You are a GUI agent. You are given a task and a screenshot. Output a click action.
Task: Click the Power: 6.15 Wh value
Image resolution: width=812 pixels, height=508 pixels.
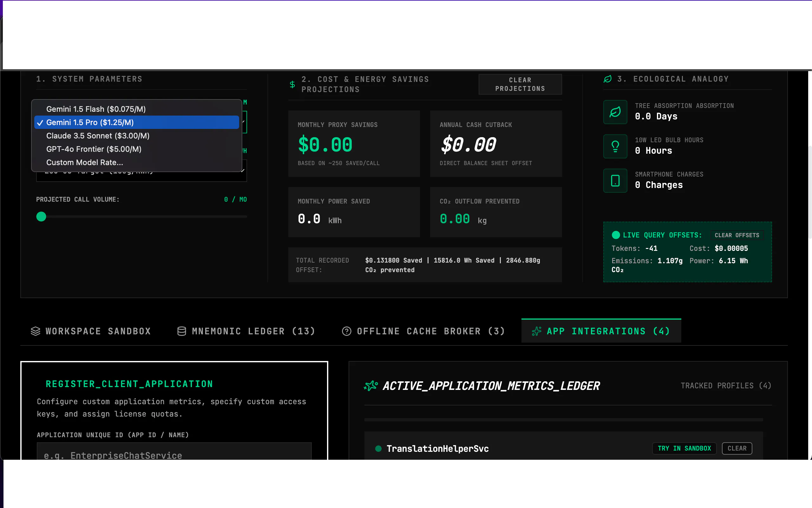718,261
